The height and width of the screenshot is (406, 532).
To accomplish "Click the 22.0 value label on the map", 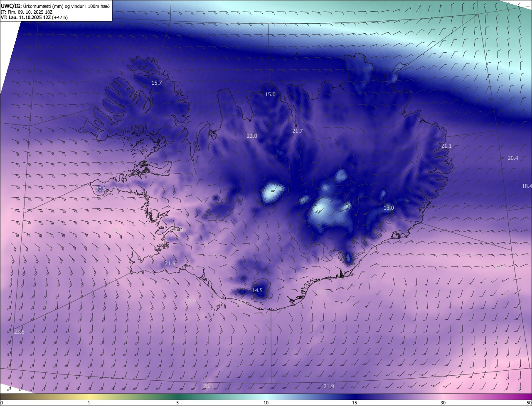I will coord(252,136).
